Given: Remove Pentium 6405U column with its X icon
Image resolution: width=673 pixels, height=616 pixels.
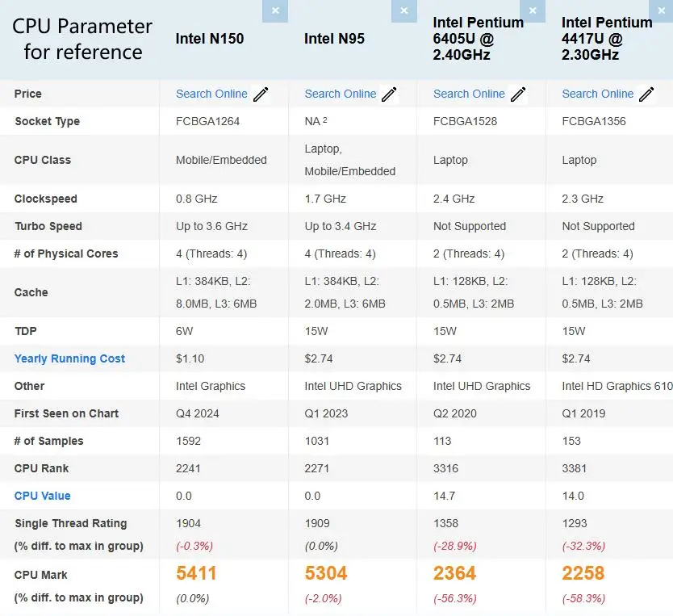Looking at the screenshot, I should click(533, 10).
